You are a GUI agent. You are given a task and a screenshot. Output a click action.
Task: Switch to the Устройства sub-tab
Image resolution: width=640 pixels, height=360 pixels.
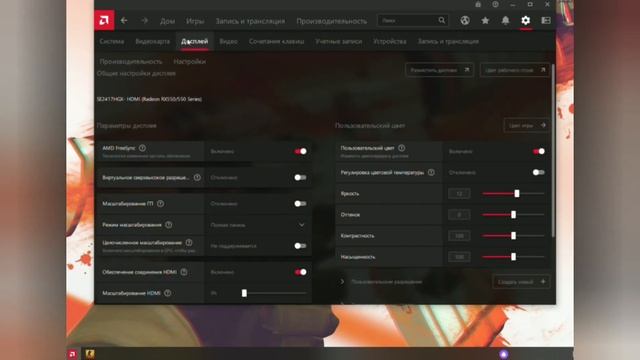coord(389,41)
